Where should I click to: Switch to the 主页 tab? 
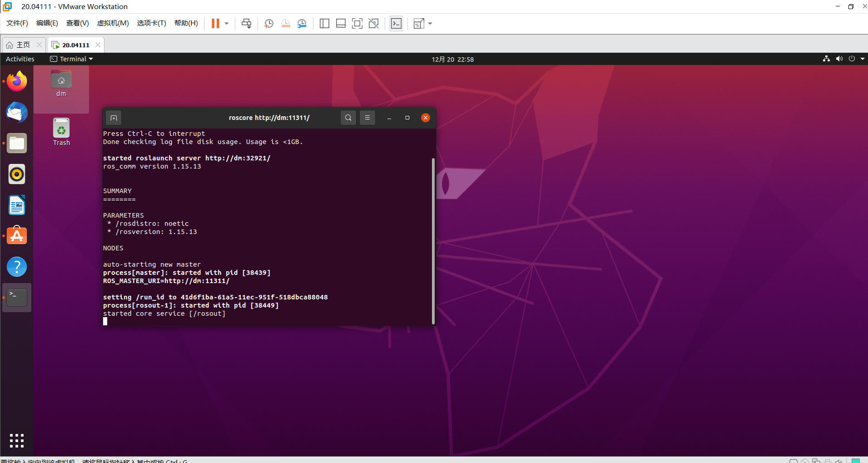[22, 45]
